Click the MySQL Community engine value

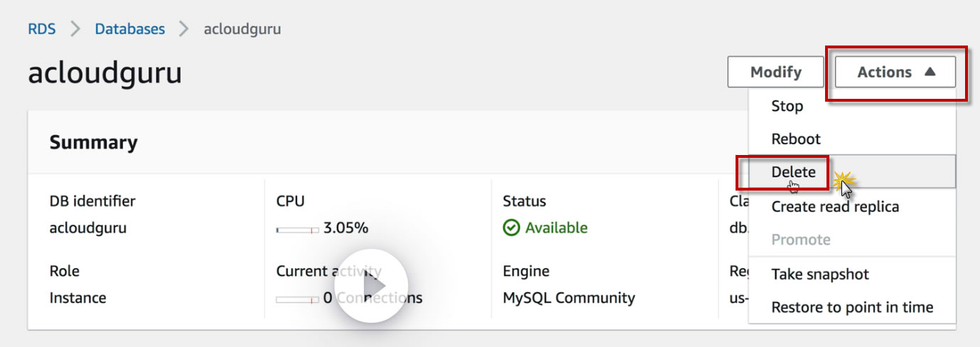coord(569,298)
